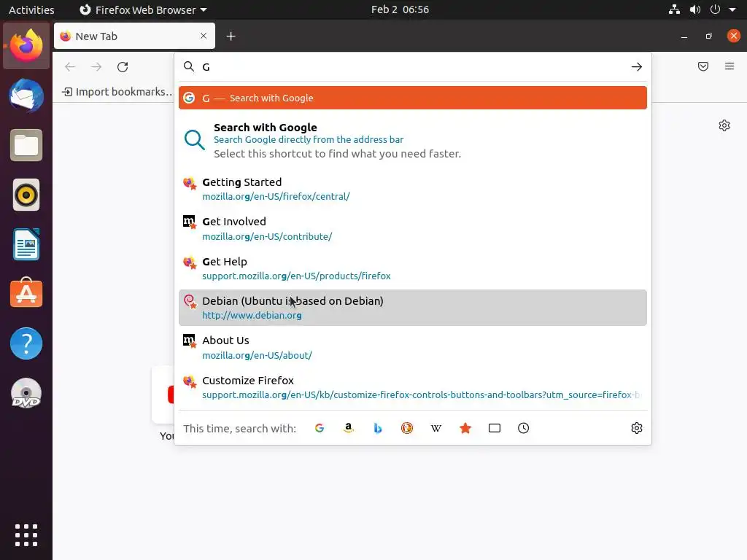Launch Rhythmbox from dock
The image size is (747, 560).
click(26, 195)
